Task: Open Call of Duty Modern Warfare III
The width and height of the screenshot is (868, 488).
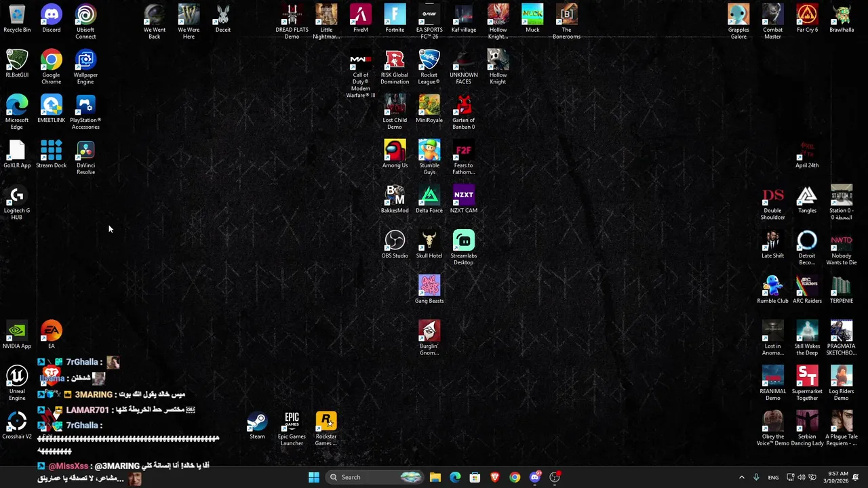Action: [x=361, y=74]
